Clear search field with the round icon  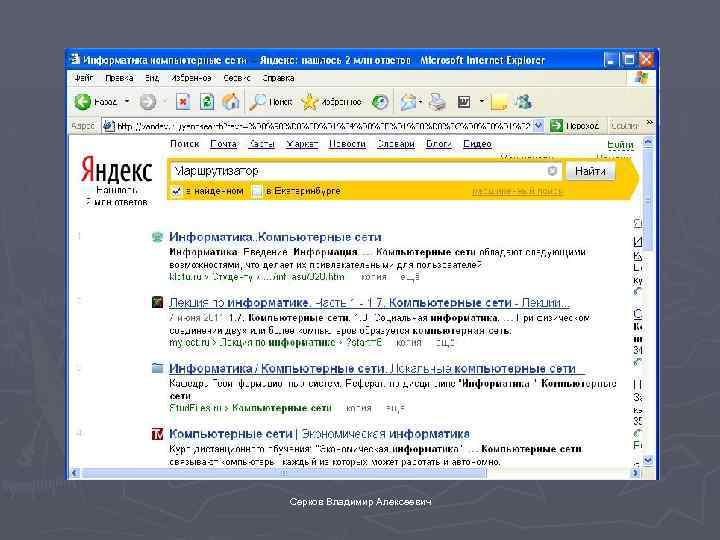point(552,171)
